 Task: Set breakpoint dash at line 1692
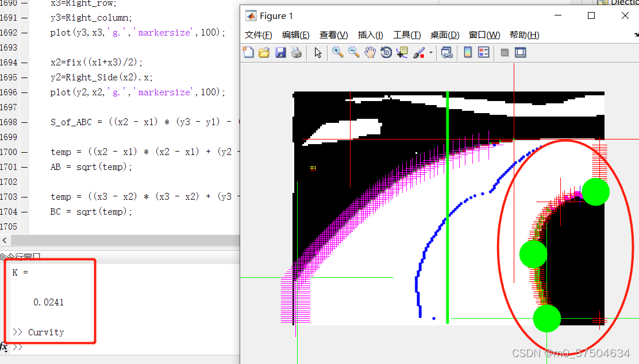[x=25, y=33]
